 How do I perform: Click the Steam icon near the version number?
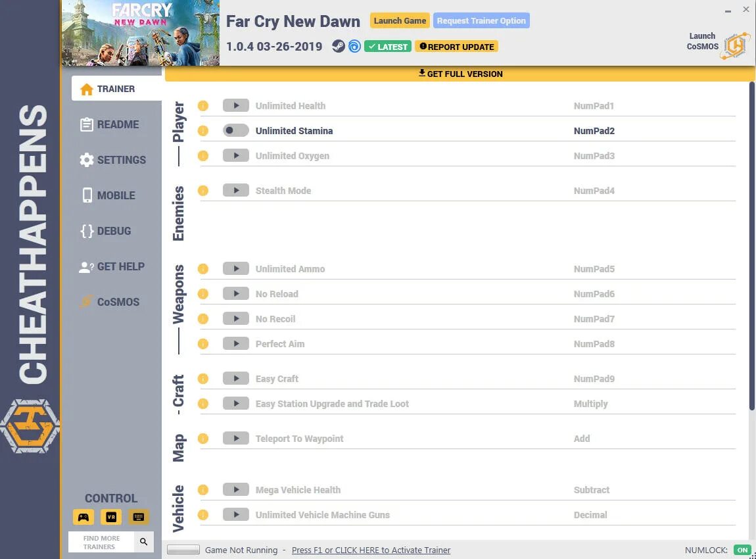(339, 46)
